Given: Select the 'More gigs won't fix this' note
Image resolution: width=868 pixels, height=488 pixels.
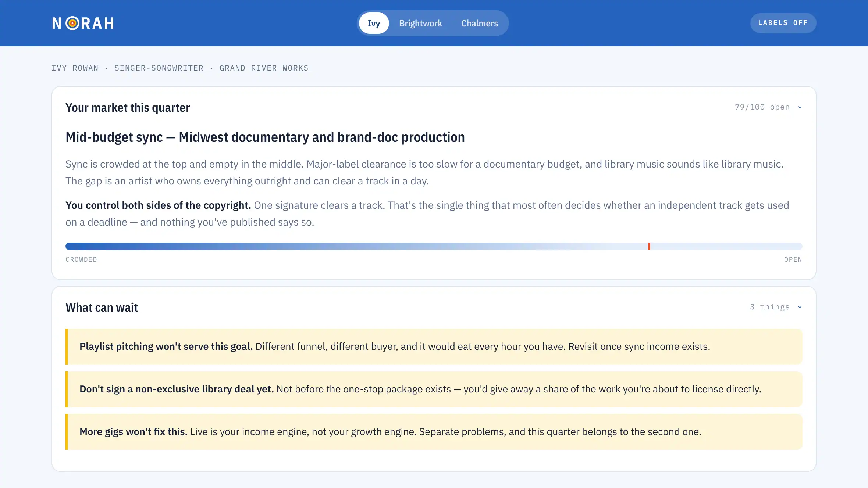Looking at the screenshot, I should [x=434, y=432].
